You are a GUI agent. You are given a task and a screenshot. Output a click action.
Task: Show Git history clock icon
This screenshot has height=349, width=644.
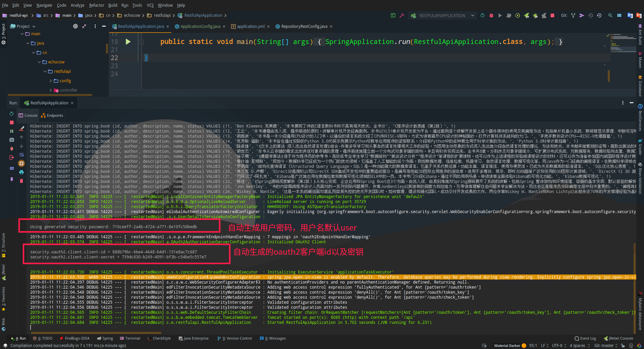(591, 15)
